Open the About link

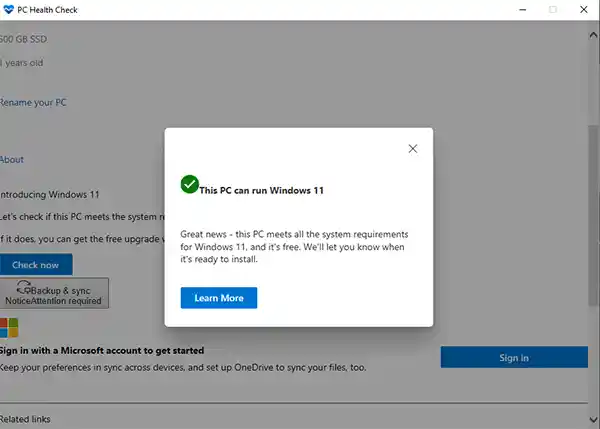[x=12, y=160]
